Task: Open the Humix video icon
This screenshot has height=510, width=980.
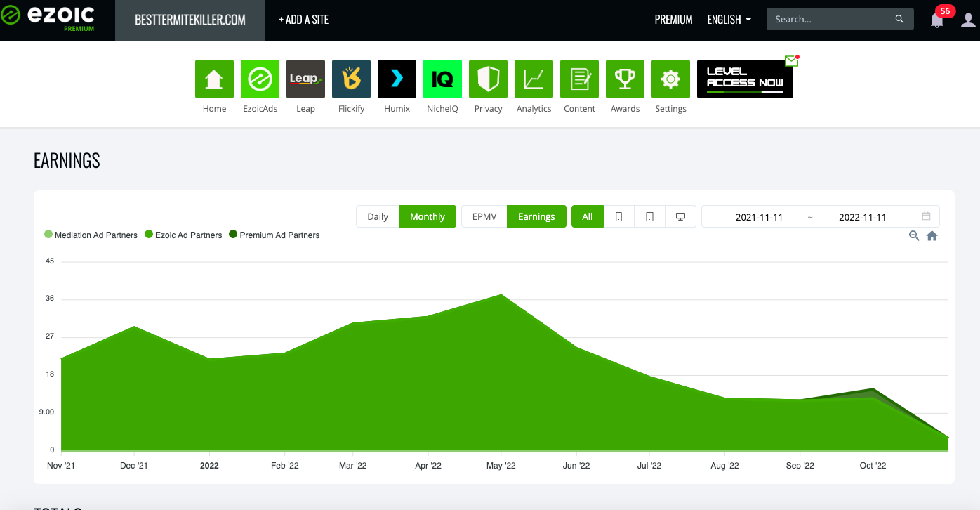Action: (x=397, y=79)
